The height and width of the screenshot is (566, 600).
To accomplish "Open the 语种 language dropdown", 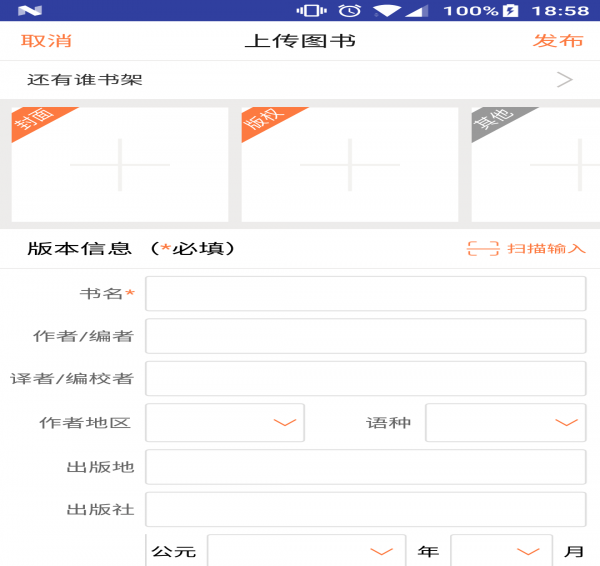I will [505, 422].
